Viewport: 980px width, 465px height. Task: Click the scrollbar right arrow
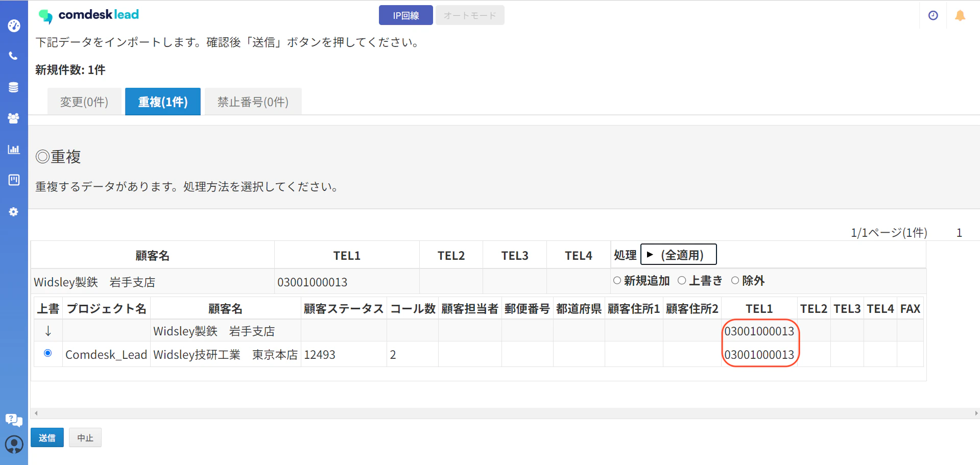[976, 413]
